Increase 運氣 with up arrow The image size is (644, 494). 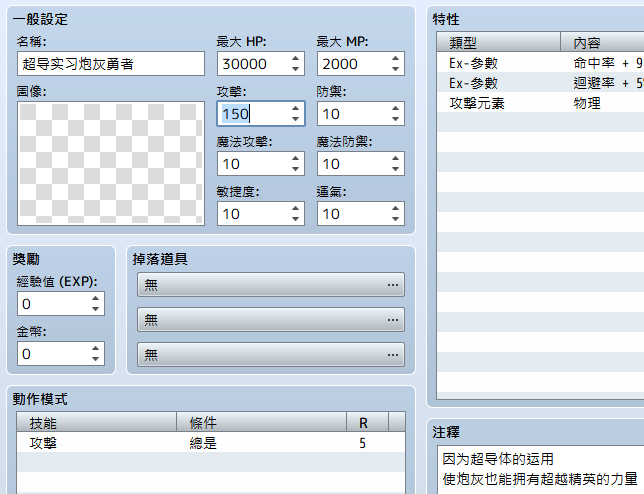[395, 209]
